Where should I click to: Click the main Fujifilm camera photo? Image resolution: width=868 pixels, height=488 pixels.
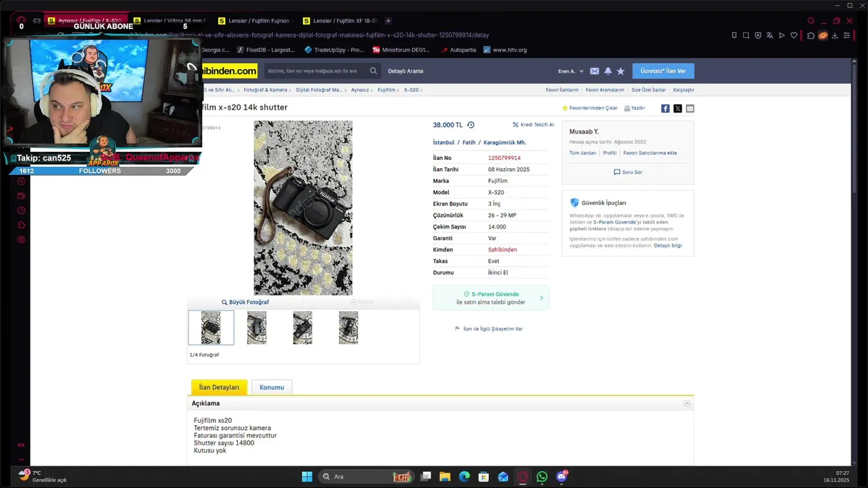(303, 208)
